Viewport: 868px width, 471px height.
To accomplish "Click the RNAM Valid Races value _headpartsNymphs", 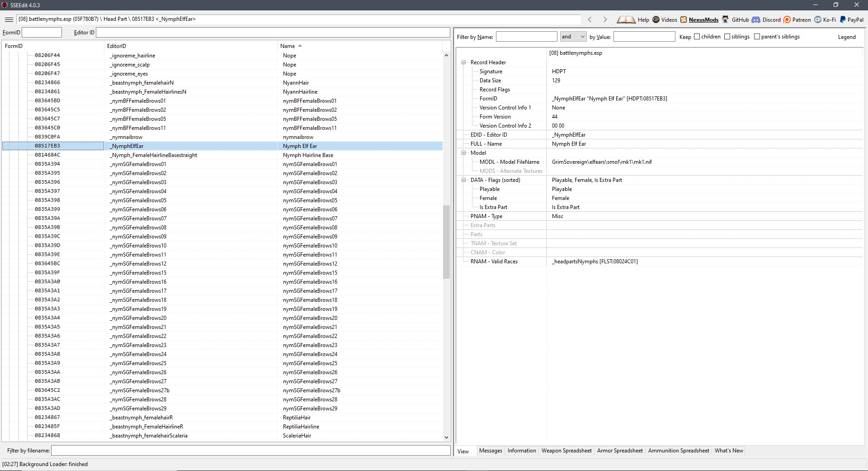I will coord(594,262).
